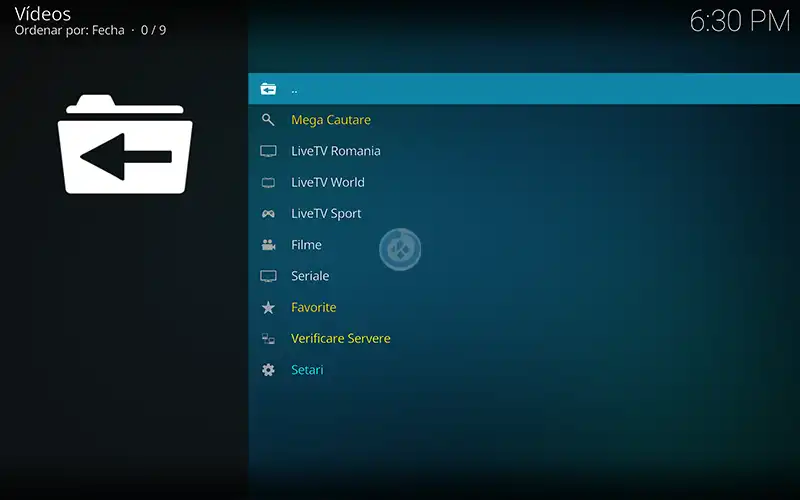Click the TV icon beside LiveTV Romania
The image size is (800, 500).
click(x=268, y=151)
